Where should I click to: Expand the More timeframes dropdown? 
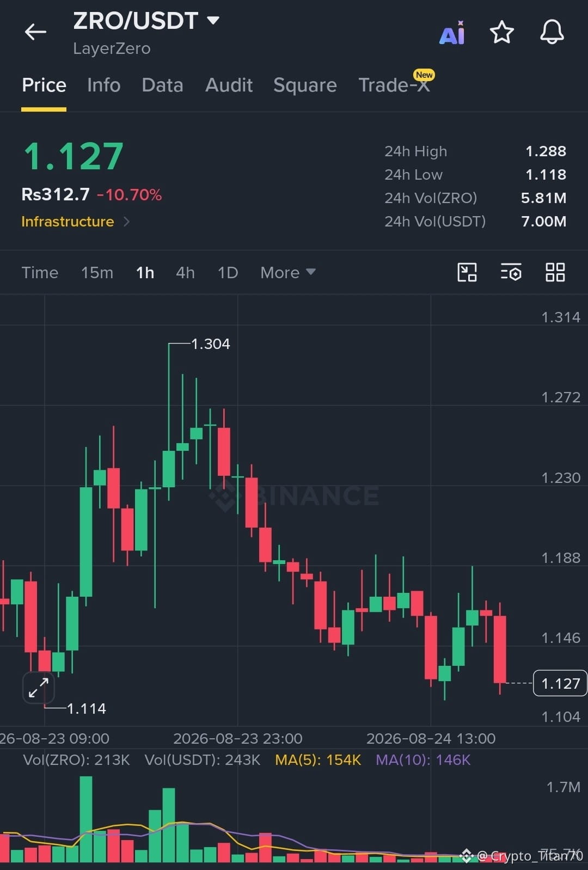coord(287,272)
